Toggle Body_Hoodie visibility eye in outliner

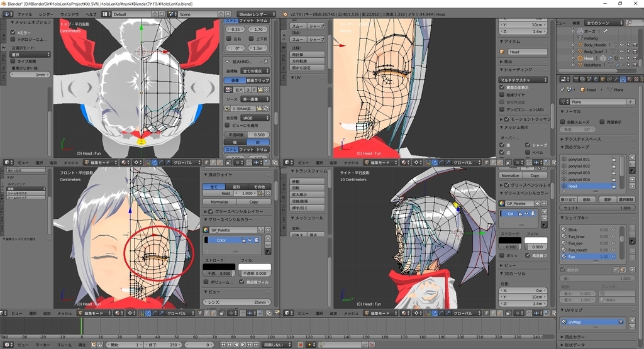pyautogui.click(x=622, y=45)
